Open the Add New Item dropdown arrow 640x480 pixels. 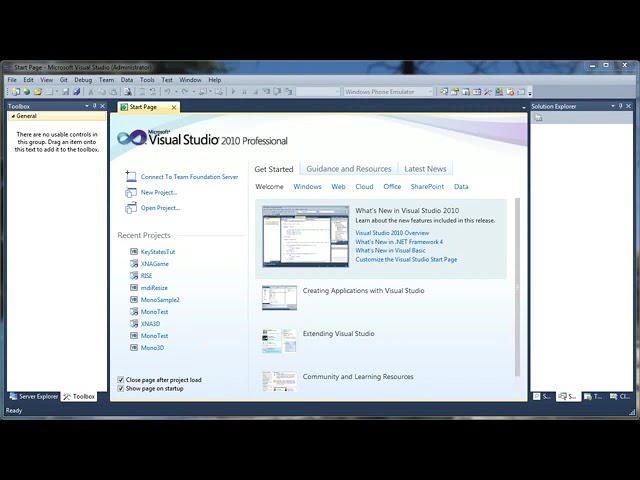click(x=57, y=92)
